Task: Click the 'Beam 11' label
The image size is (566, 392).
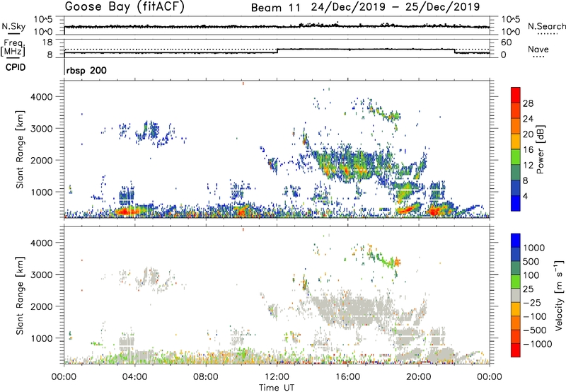Action: point(275,8)
